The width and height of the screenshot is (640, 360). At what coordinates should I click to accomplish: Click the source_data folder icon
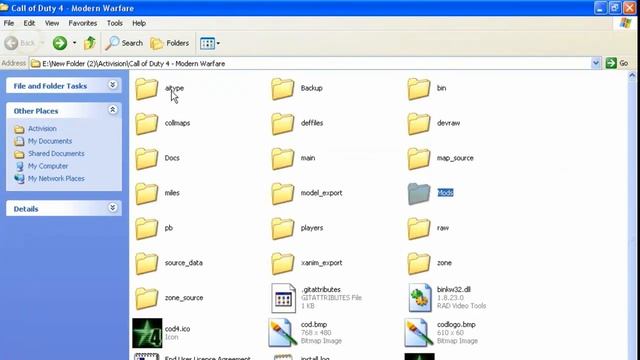tap(147, 263)
